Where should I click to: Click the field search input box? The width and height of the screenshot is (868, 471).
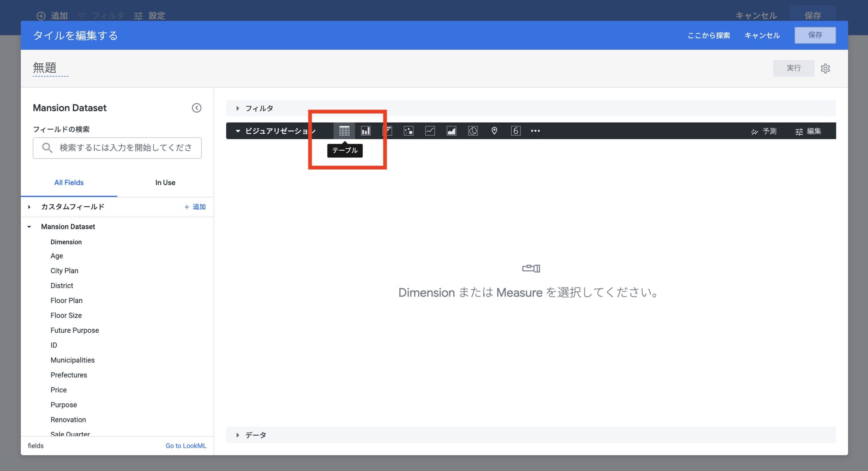tap(125, 148)
